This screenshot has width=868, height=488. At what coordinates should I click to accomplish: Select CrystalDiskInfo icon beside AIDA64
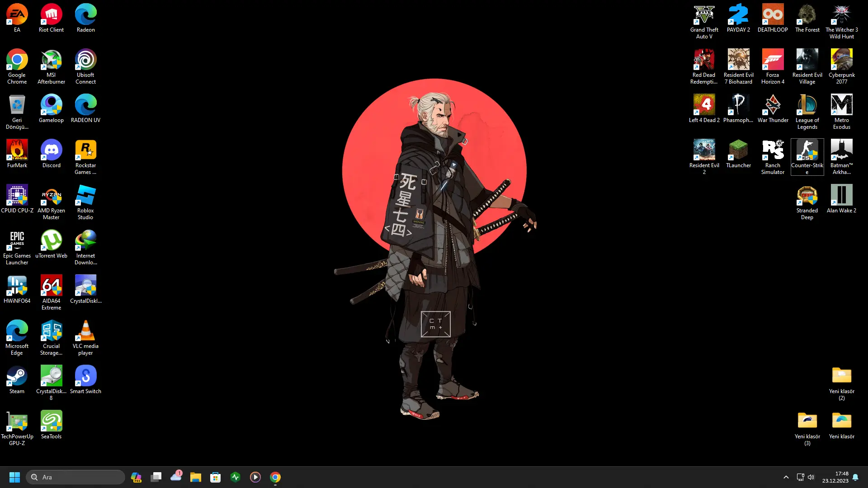pyautogui.click(x=85, y=289)
